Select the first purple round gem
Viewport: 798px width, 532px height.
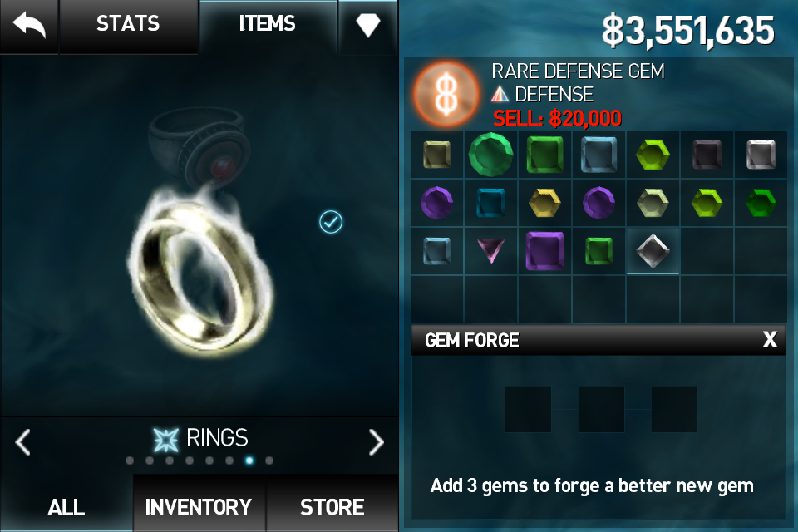coord(436,203)
